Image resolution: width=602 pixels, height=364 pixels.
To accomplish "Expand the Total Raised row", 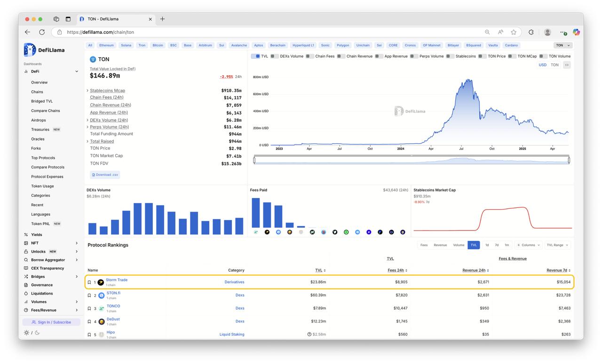I will (x=87, y=142).
